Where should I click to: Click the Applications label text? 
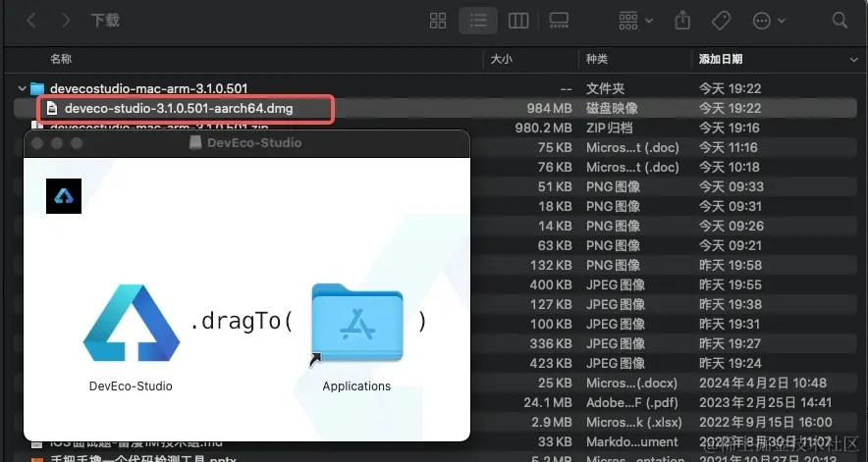[356, 386]
